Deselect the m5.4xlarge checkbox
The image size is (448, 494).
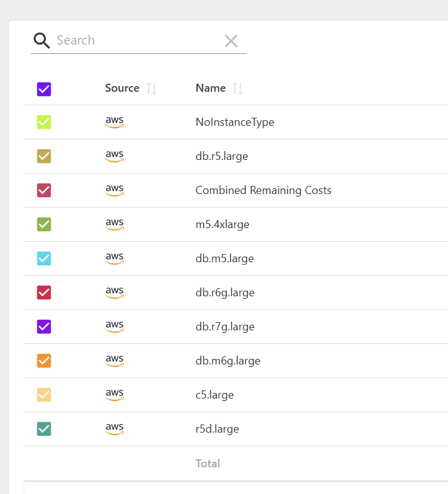pyautogui.click(x=44, y=224)
